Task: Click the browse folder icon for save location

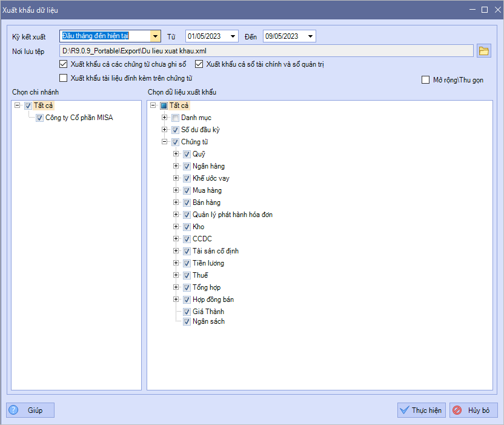Action: click(x=483, y=51)
